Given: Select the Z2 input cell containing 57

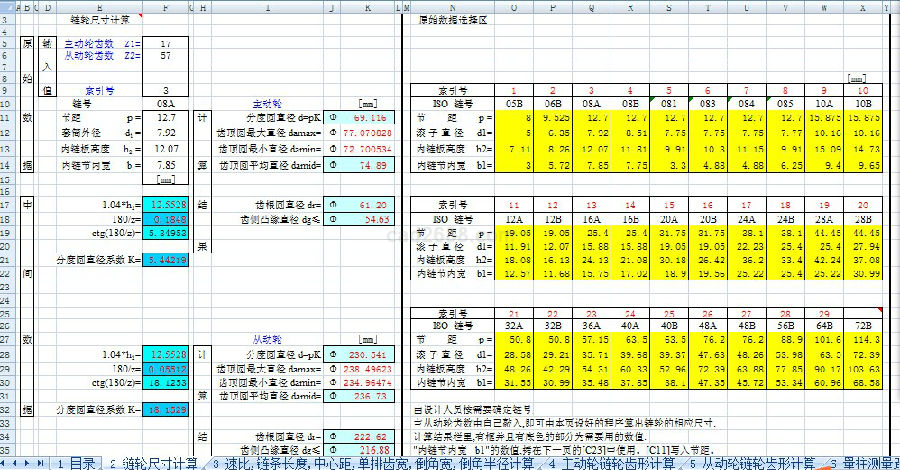Looking at the screenshot, I should pyautogui.click(x=165, y=57).
